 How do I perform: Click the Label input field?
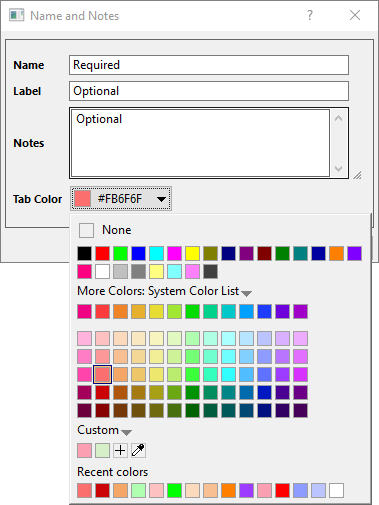[209, 91]
